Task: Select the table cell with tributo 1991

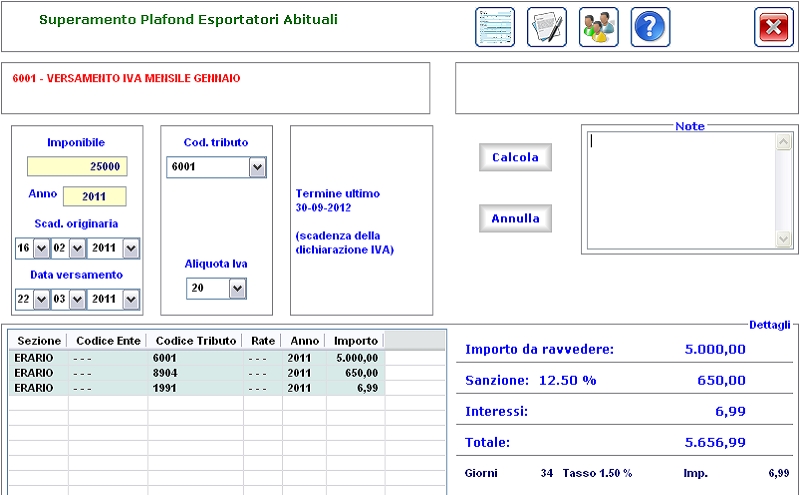Action: pos(196,388)
